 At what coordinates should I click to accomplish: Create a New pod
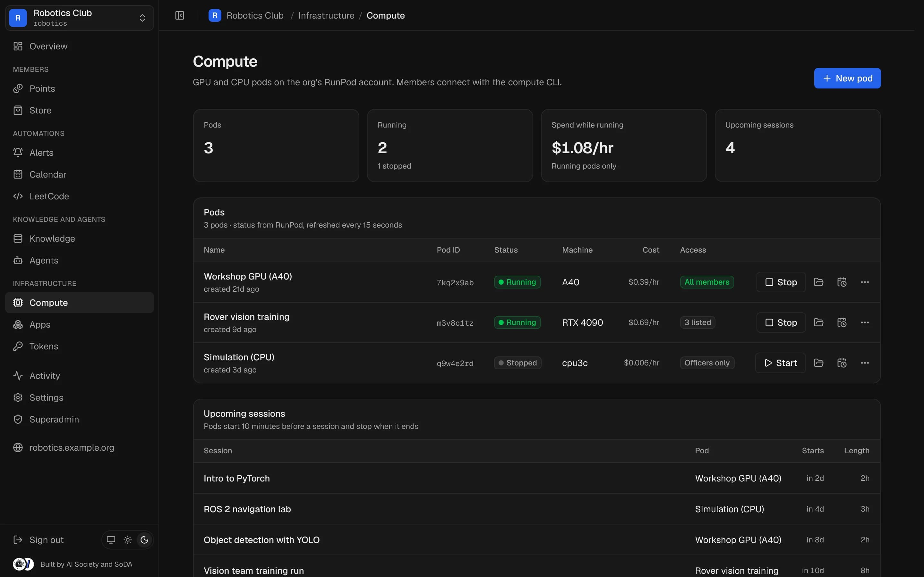(847, 78)
